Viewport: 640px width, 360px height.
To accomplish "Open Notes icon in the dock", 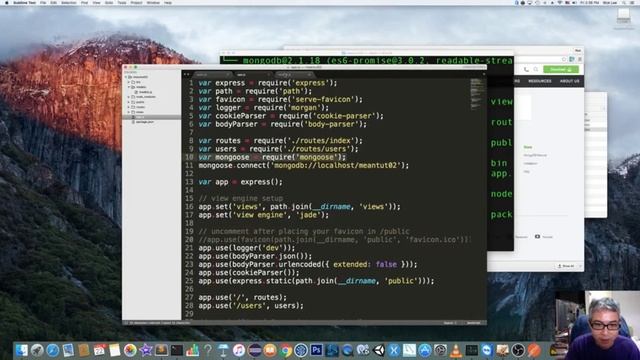I will [x=115, y=350].
